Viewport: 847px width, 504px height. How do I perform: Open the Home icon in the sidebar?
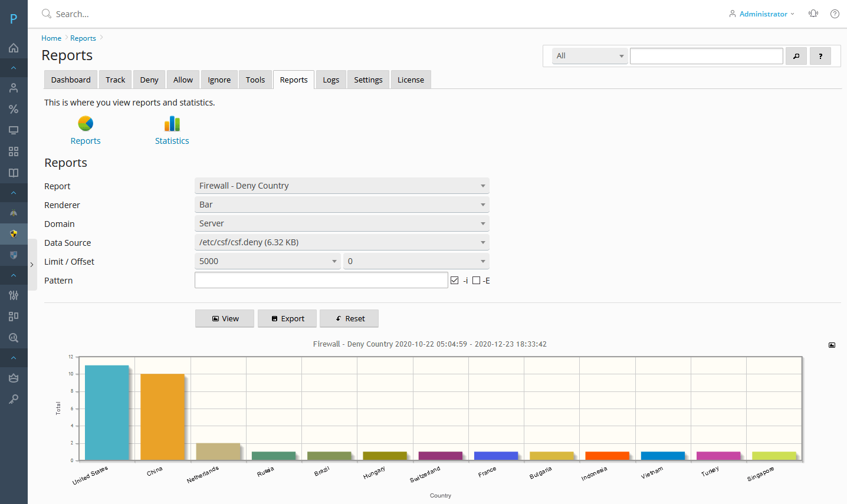[x=14, y=48]
